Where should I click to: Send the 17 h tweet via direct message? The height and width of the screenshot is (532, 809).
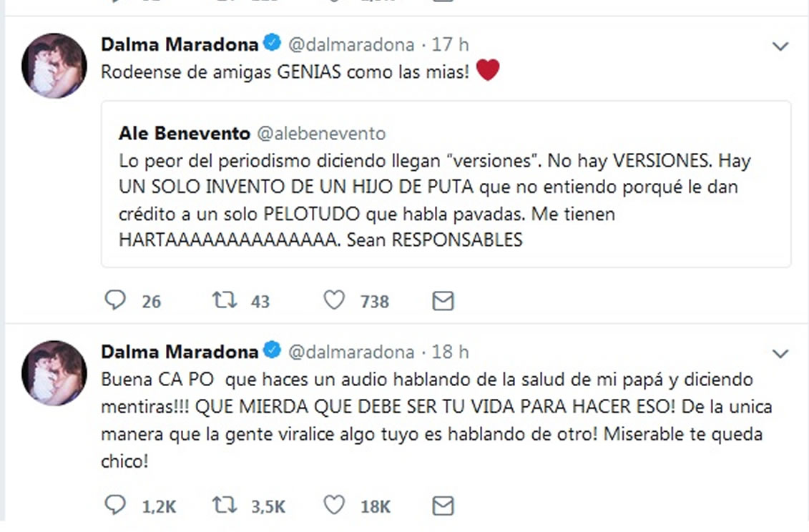point(443,301)
